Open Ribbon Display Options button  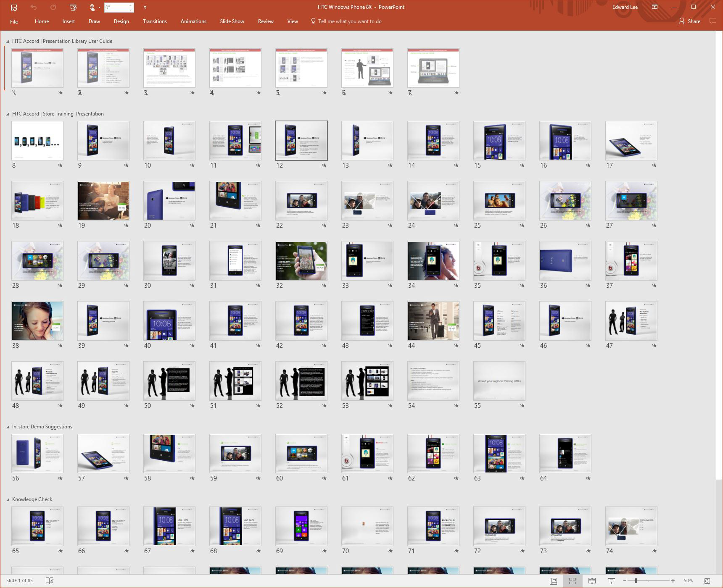tap(654, 7)
